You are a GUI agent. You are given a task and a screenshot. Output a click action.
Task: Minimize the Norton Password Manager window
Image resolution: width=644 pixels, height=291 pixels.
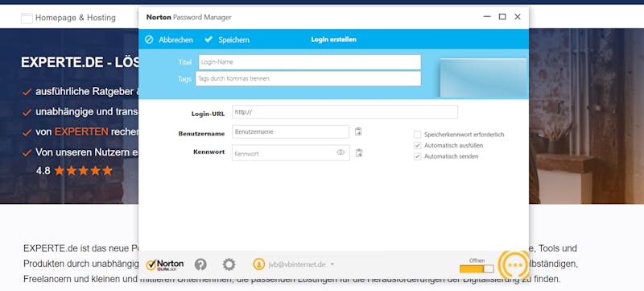pos(487,17)
